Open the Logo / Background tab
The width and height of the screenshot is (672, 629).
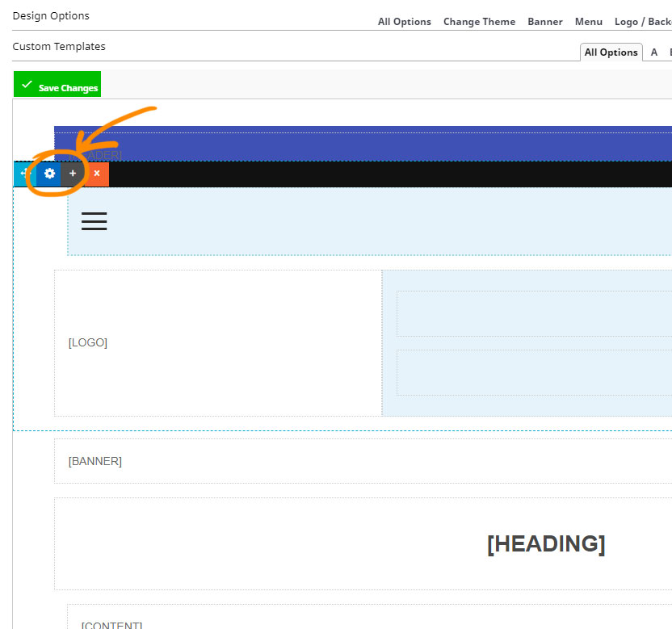tap(643, 22)
